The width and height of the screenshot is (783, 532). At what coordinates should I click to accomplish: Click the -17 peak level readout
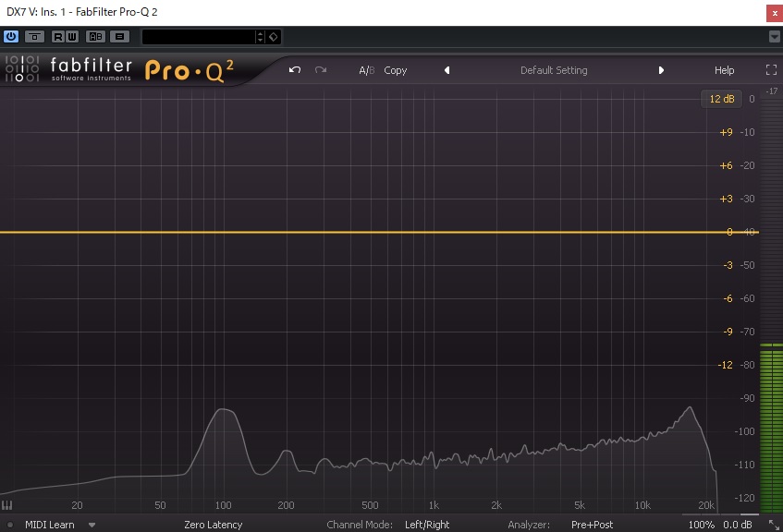[x=772, y=91]
